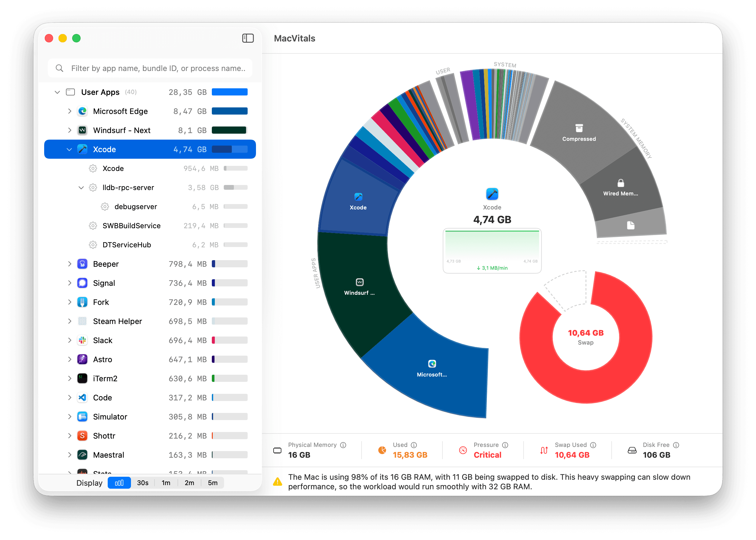Image resolution: width=756 pixels, height=540 pixels.
Task: Click the Physical Memory info icon
Action: 343,445
